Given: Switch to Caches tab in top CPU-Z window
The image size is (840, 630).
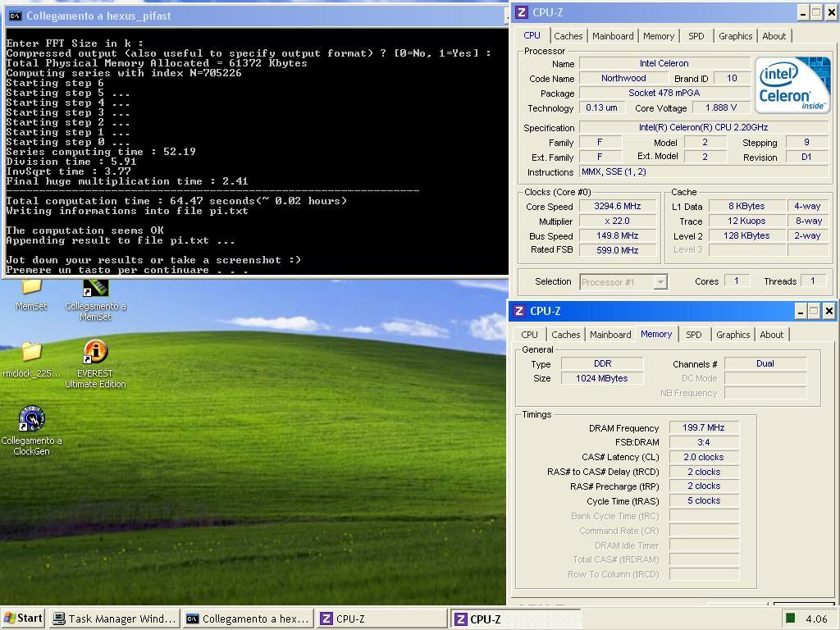Looking at the screenshot, I should pyautogui.click(x=568, y=36).
